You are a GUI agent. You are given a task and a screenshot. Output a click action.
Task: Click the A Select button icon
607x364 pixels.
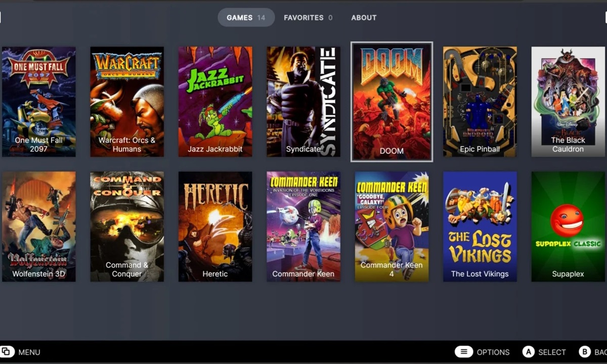529,352
